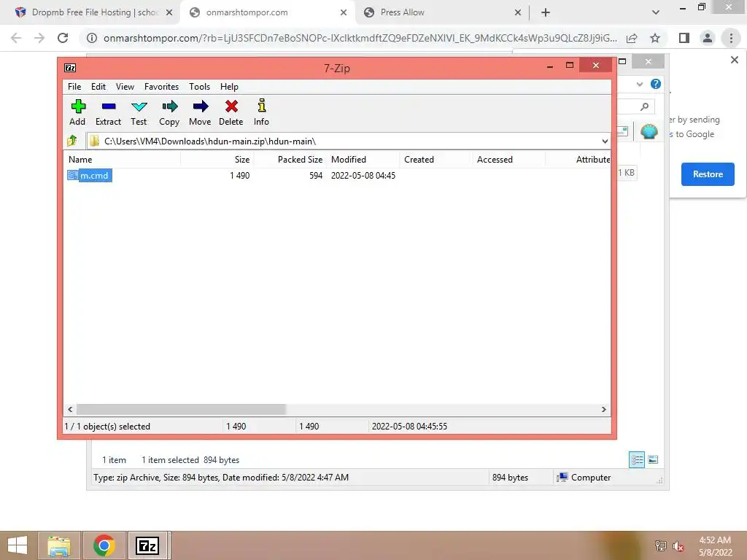Click the blue Restore button in Chrome

[x=708, y=174]
